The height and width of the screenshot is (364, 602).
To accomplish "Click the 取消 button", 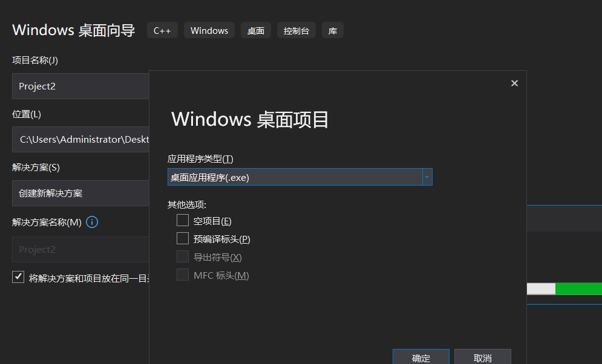I will coord(483,357).
